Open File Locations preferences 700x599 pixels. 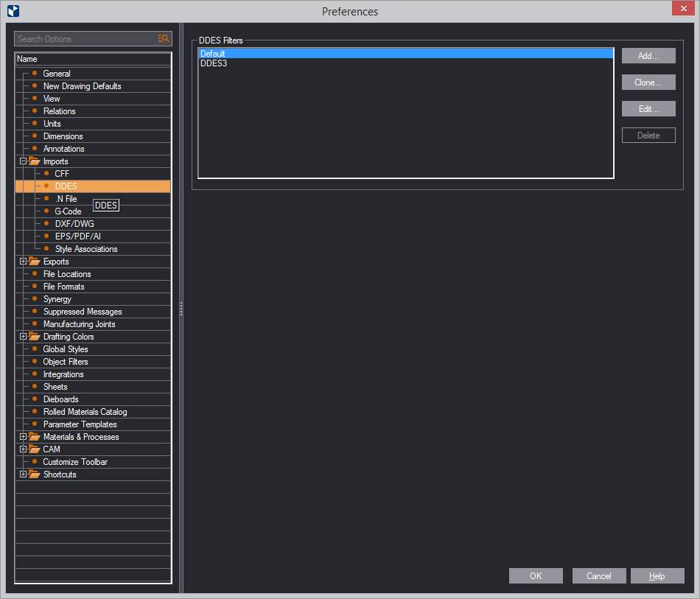click(x=67, y=273)
